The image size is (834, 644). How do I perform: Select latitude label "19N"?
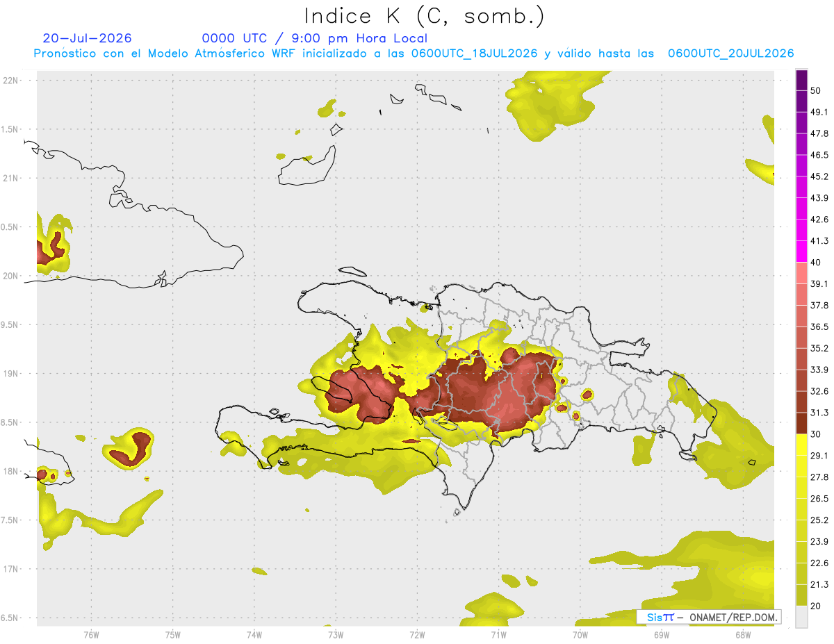[10, 374]
